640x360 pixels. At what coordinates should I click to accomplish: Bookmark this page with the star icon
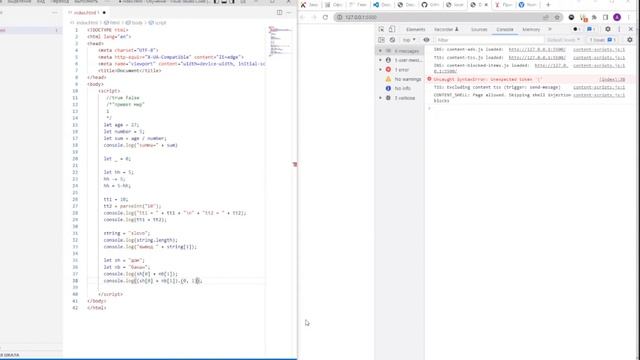[x=557, y=17]
